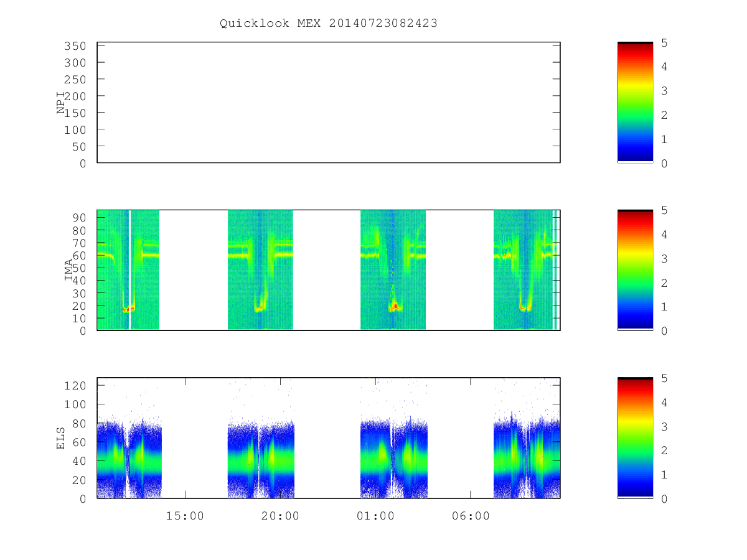Click the 70 tick on IMA axis
This screenshot has height=560, width=747.
tap(79, 243)
